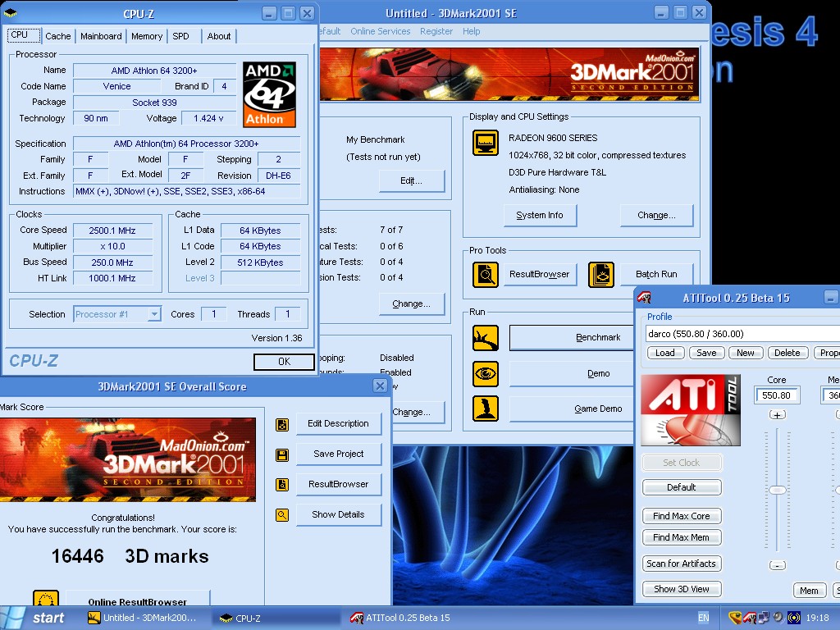Viewport: 840px width, 630px height.
Task: Click Find Max Core button
Action: (682, 516)
